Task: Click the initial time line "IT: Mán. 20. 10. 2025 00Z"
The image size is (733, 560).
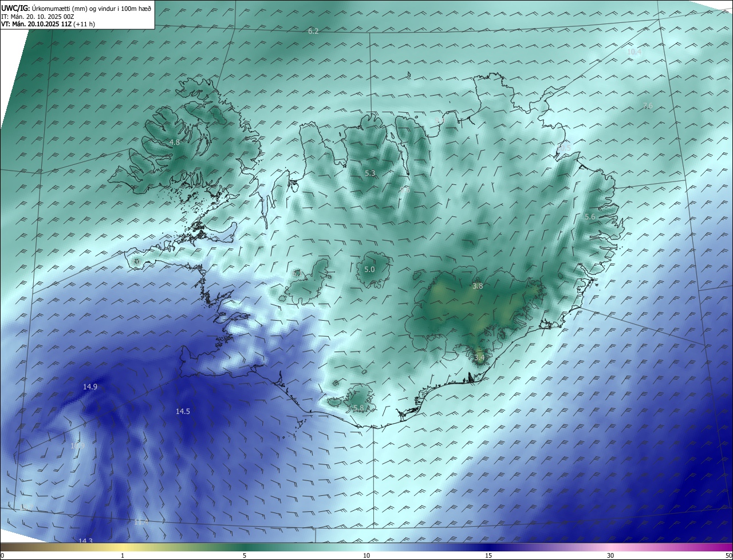Action: (x=37, y=17)
